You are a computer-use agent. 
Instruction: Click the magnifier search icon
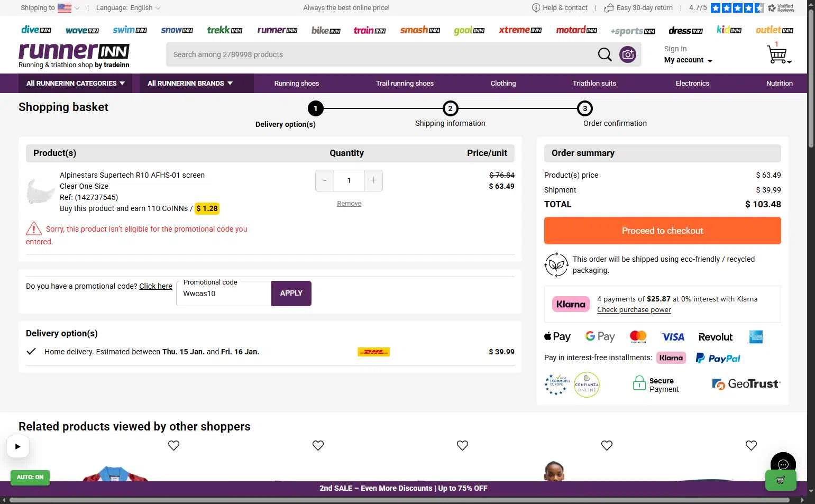point(605,54)
